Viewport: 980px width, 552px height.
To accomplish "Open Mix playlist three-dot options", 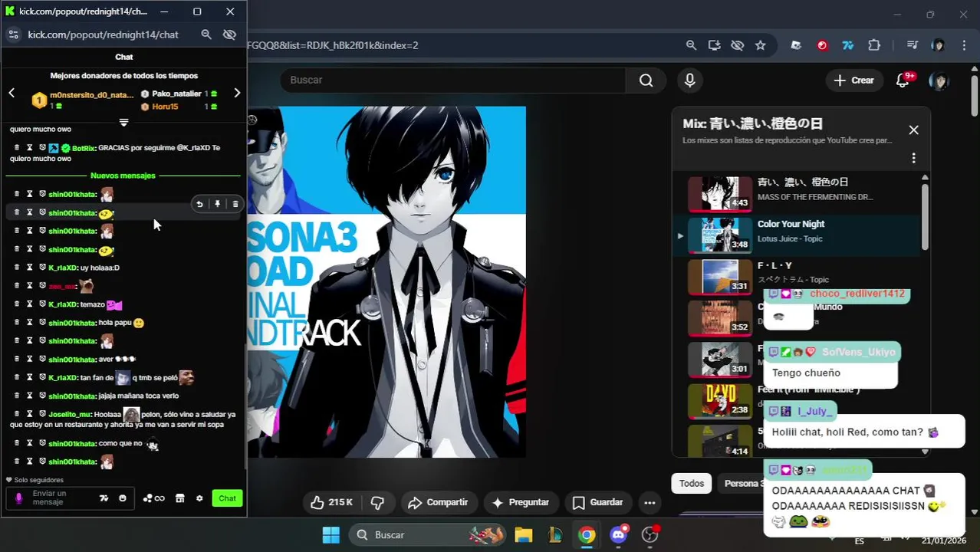I will coord(913,158).
